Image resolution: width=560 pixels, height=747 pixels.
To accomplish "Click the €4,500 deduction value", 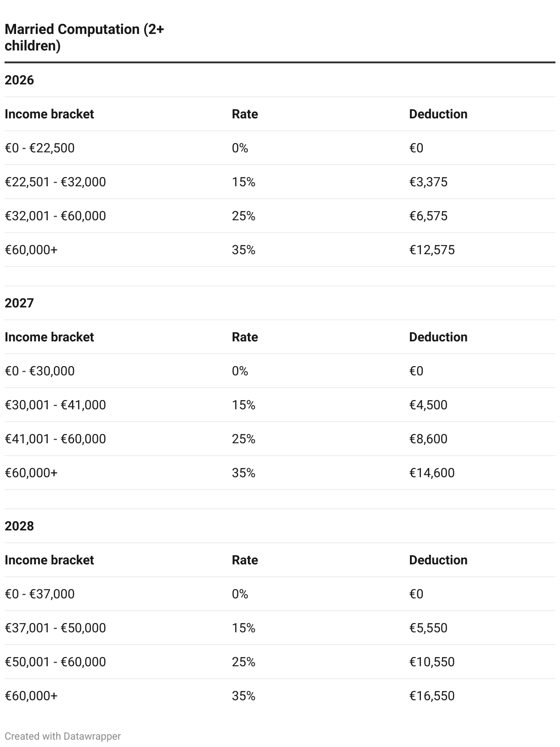I will 428,405.
